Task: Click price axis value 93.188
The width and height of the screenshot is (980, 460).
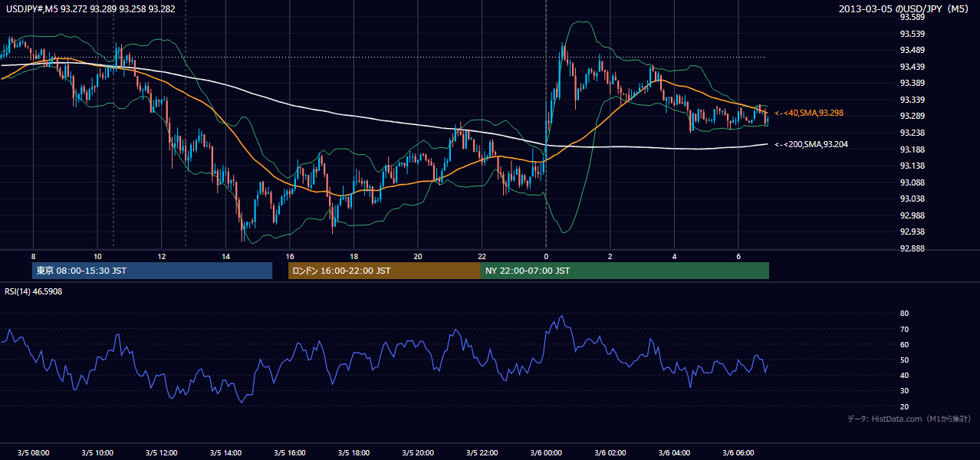Action: pyautogui.click(x=911, y=149)
